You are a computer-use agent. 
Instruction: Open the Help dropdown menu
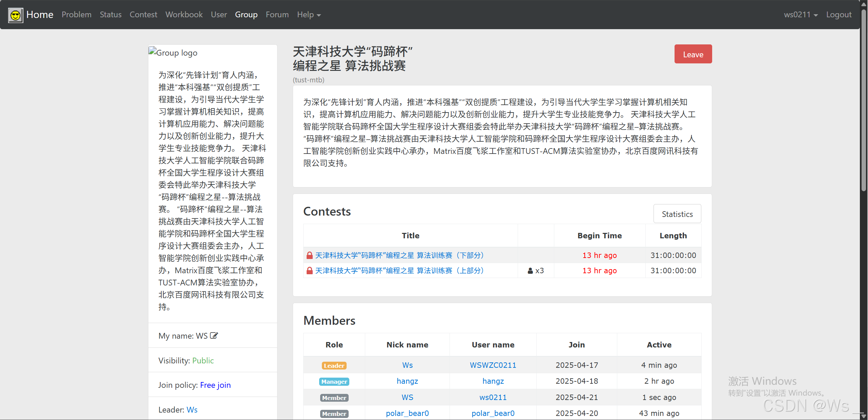click(309, 15)
